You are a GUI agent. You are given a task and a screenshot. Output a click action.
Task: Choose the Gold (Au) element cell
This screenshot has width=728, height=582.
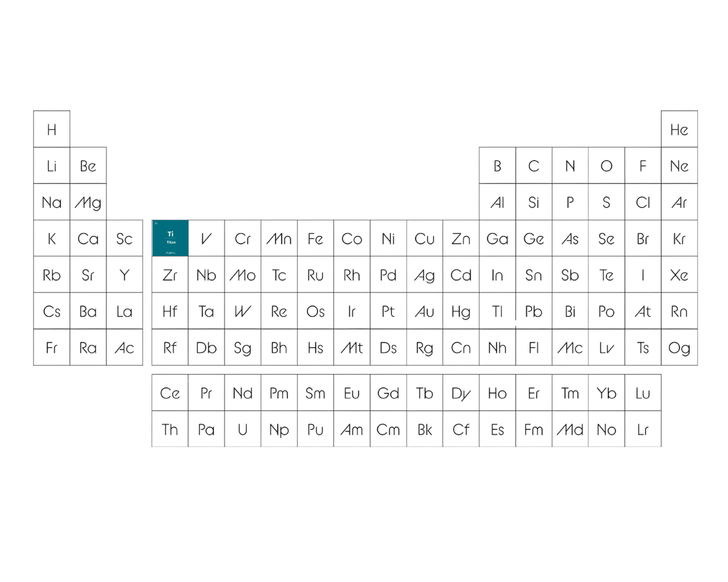click(x=424, y=311)
